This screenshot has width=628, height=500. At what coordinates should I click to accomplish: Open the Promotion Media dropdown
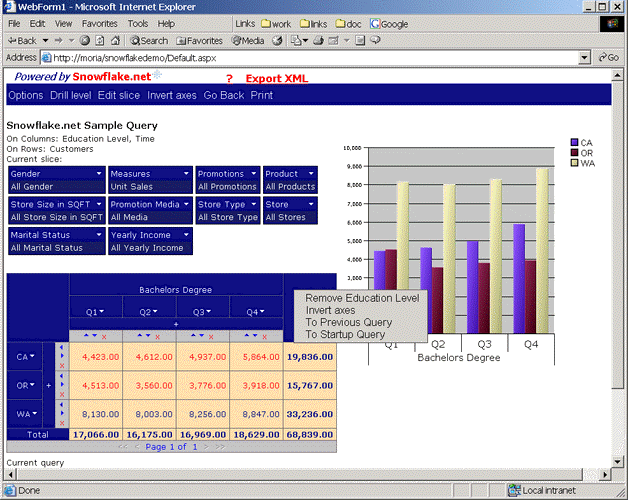(186, 204)
